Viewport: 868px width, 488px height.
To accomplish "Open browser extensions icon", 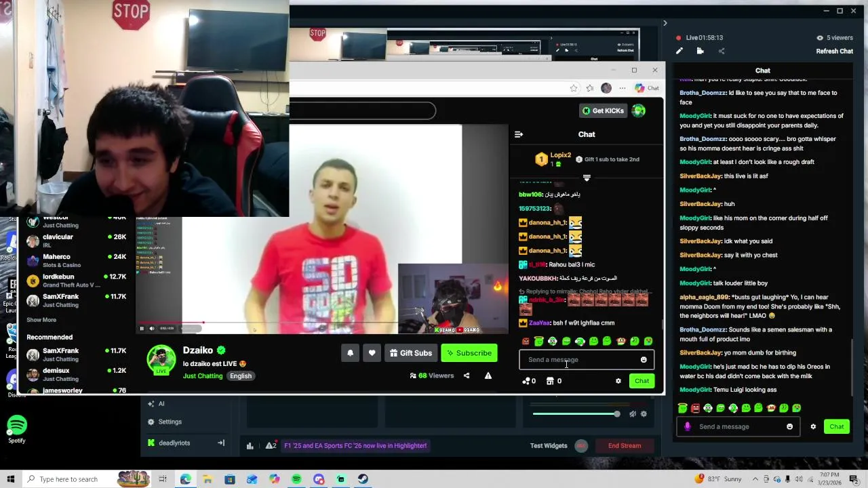I will coord(590,88).
